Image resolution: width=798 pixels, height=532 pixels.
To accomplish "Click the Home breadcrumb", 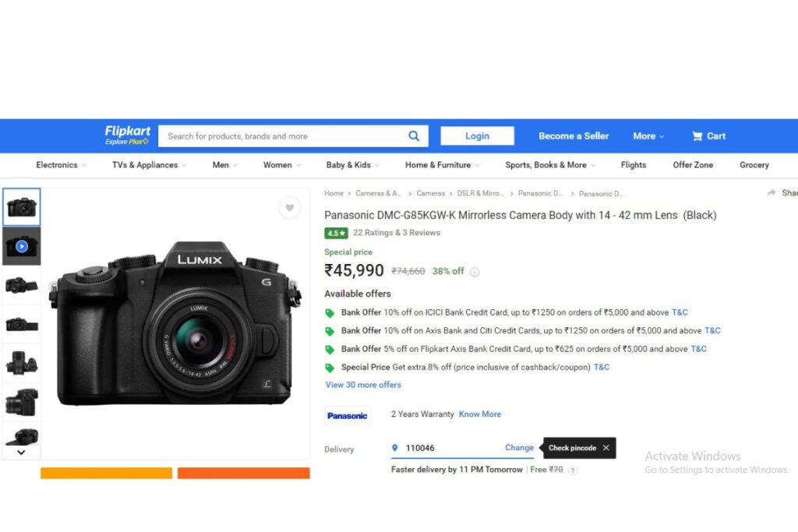I will point(334,194).
